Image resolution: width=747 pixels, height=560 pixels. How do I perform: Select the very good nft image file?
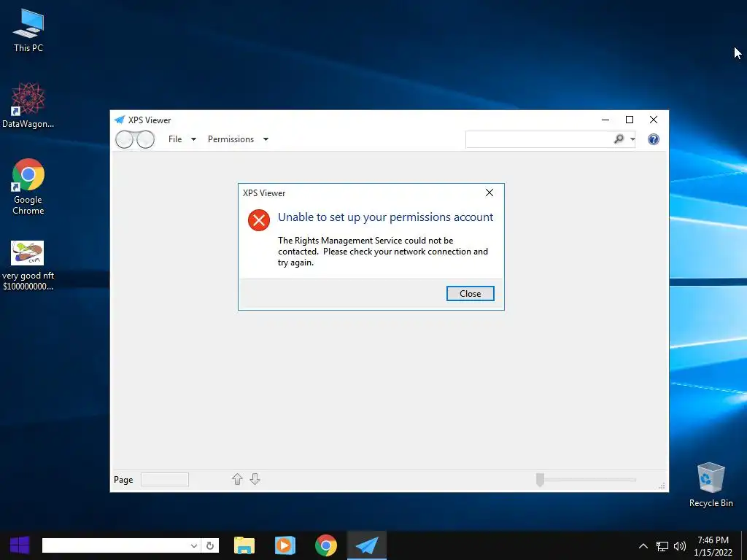point(28,265)
